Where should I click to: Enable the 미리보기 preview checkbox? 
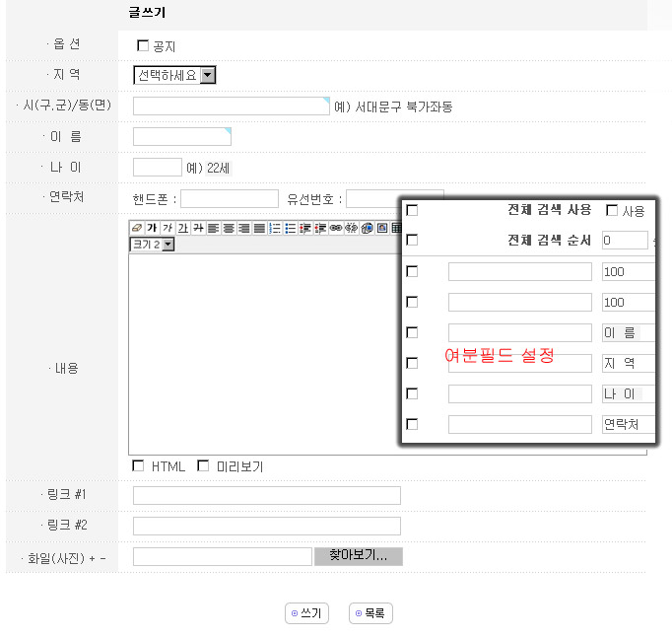(203, 465)
